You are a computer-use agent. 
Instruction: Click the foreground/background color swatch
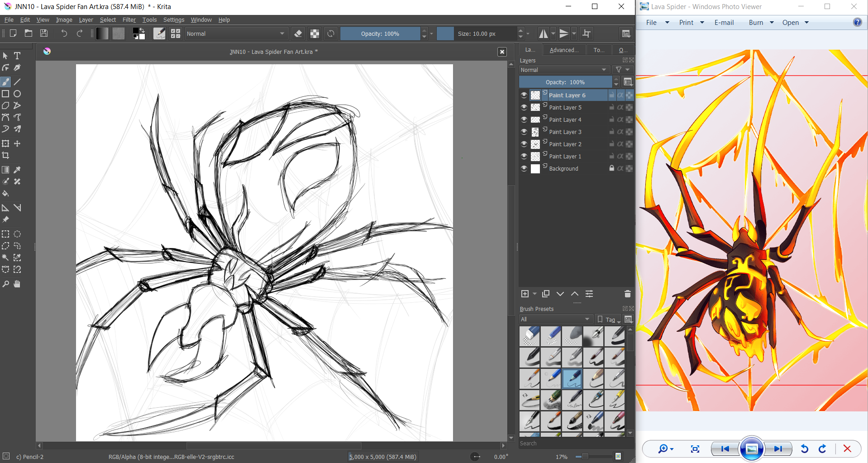pos(138,33)
